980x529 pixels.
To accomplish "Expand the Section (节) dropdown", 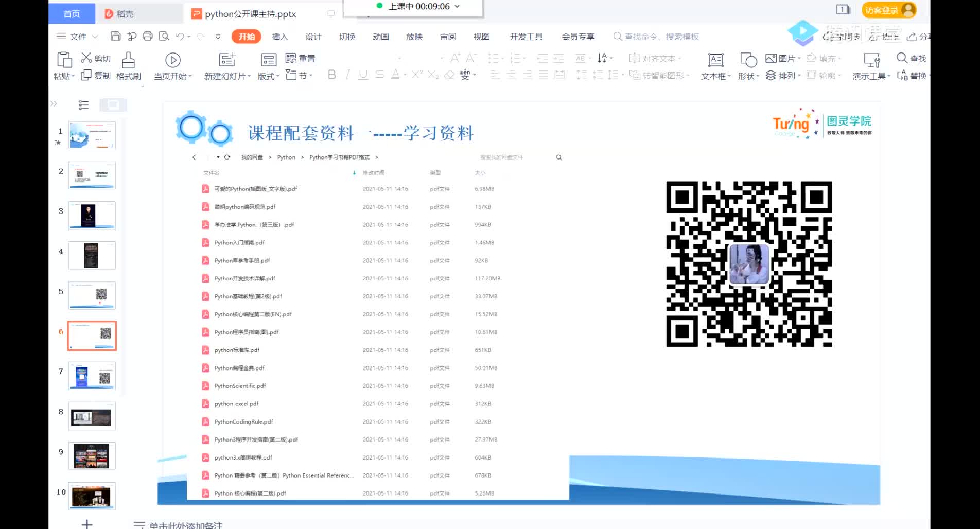I will 300,75.
